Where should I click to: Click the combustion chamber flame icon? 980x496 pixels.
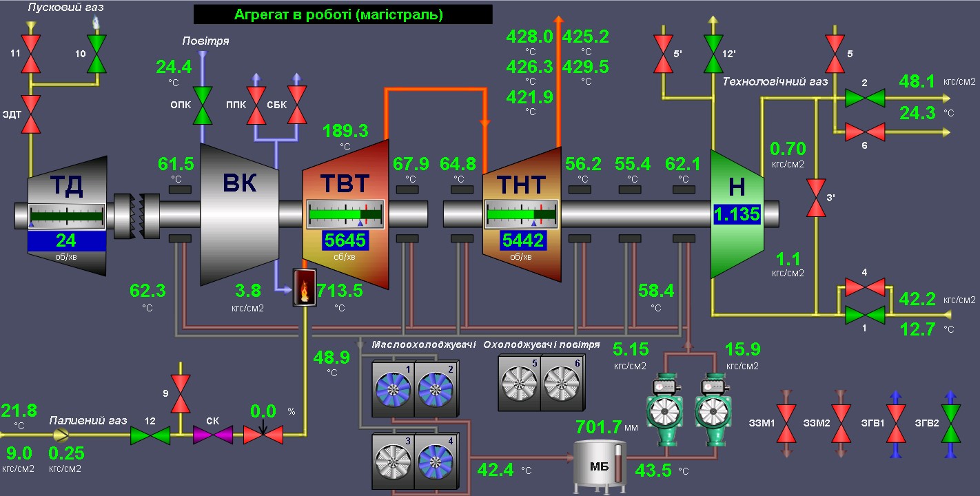point(304,287)
